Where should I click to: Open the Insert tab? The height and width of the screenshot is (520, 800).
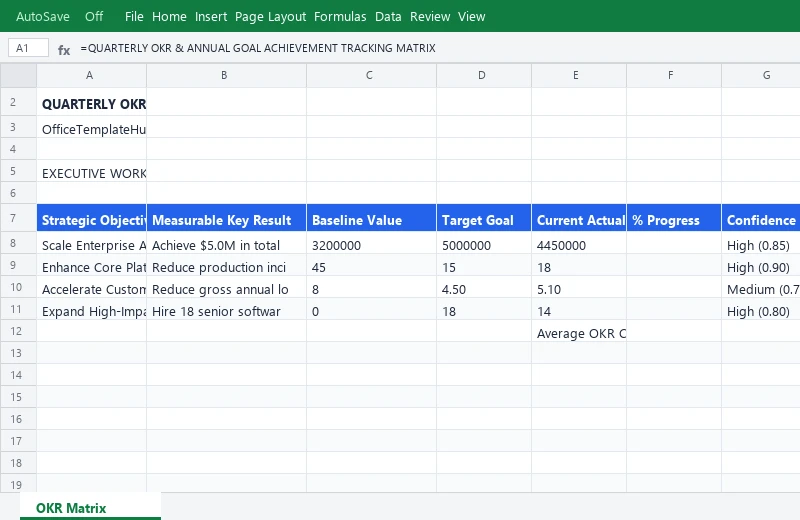211,16
